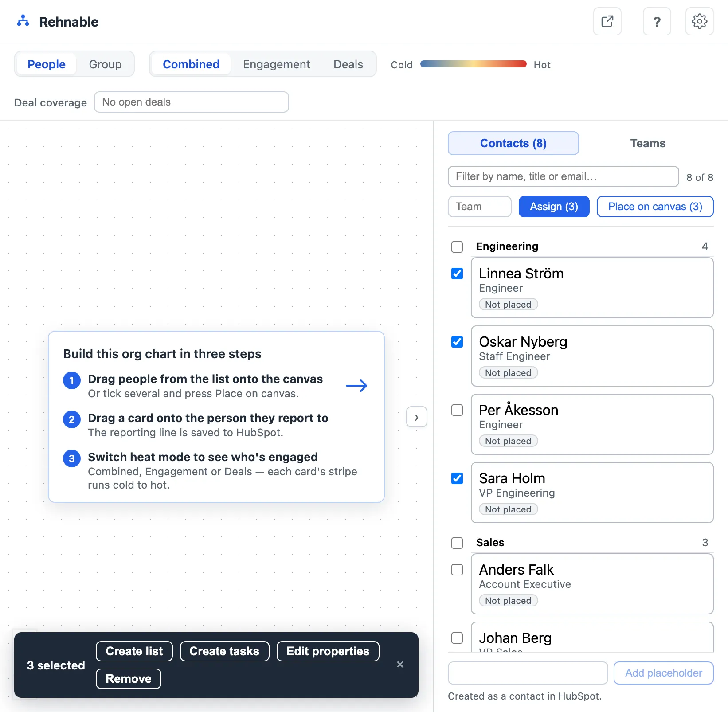Select the Linnea Ström contact card
This screenshot has height=712, width=728.
(592, 288)
